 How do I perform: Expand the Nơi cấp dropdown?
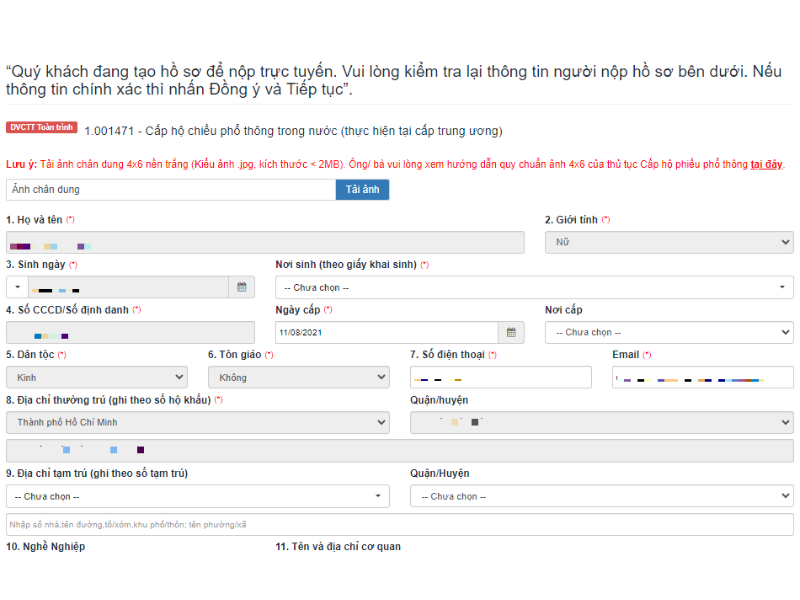(x=669, y=333)
